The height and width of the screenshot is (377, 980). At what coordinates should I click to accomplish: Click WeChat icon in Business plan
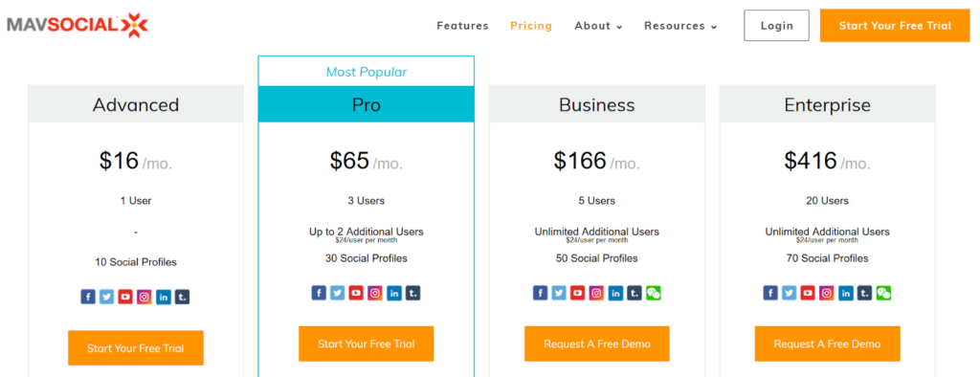(653, 293)
